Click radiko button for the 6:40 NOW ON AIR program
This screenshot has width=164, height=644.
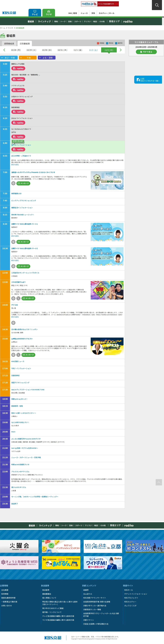click(x=18, y=149)
